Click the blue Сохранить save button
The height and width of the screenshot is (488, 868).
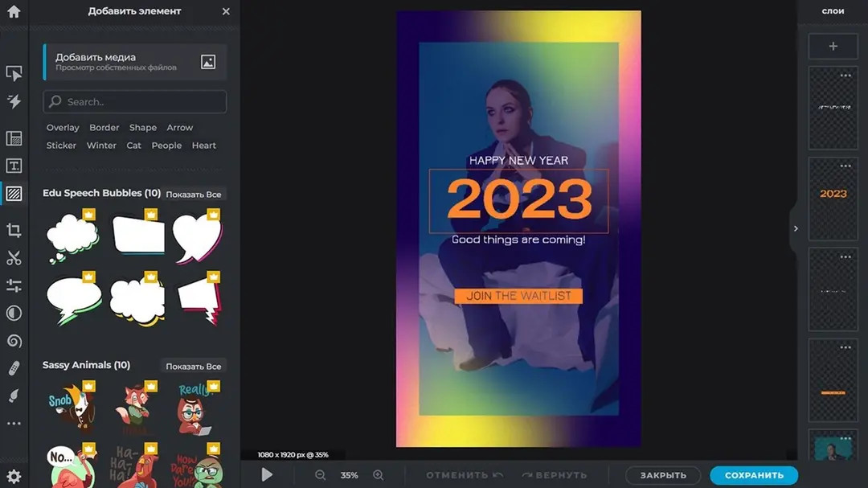pos(753,475)
